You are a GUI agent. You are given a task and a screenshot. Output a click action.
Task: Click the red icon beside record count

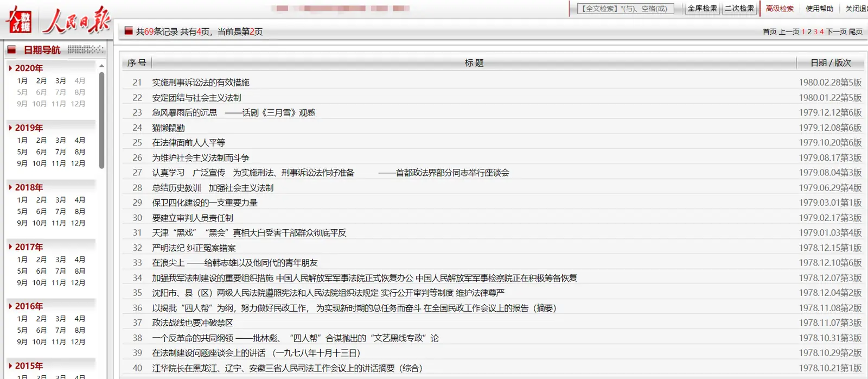point(129,31)
